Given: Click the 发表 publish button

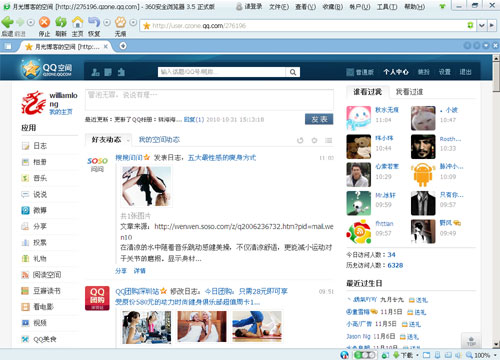Looking at the screenshot, I should point(319,119).
